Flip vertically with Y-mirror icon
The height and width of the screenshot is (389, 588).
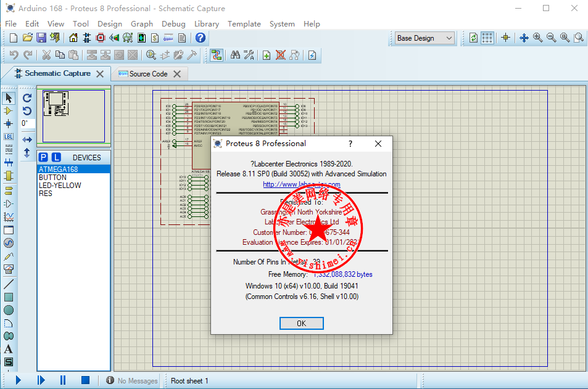(27, 153)
